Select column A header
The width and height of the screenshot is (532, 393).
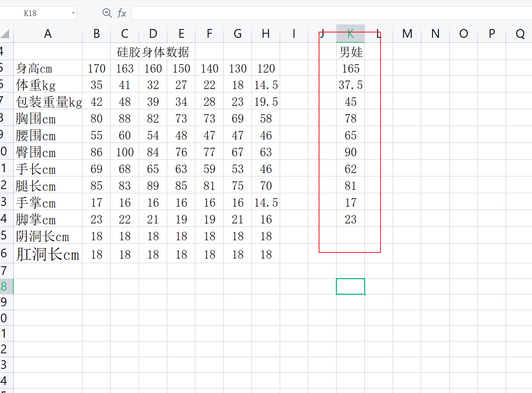click(48, 34)
